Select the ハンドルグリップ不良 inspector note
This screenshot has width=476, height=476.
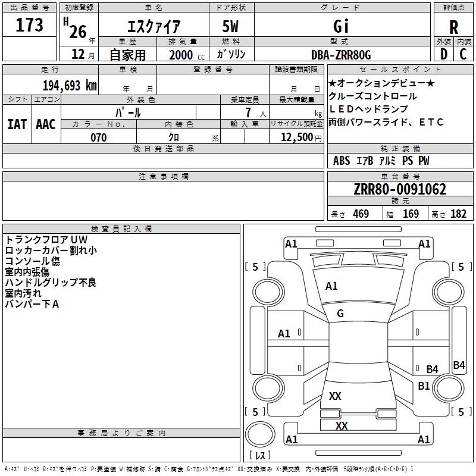point(51,283)
